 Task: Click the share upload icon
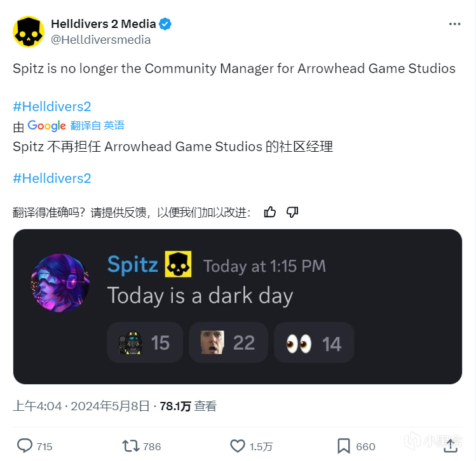(x=451, y=446)
